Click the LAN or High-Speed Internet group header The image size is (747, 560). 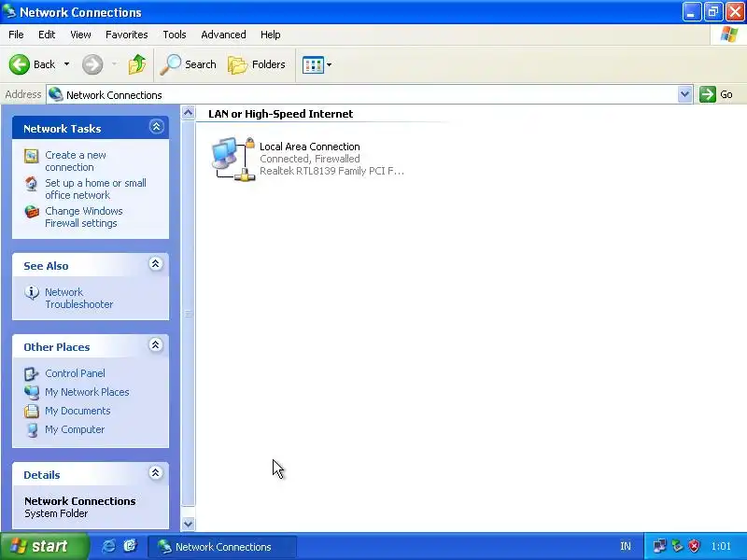coord(281,114)
